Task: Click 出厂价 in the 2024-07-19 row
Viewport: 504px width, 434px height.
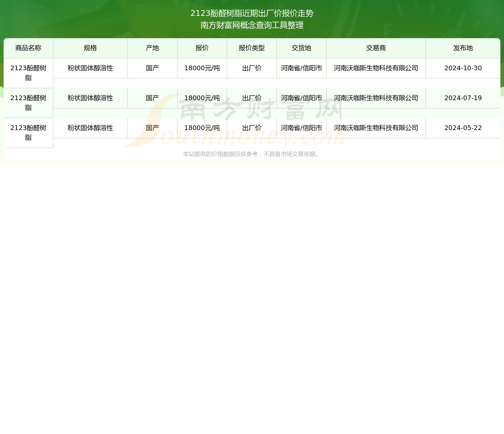Action: click(x=252, y=98)
